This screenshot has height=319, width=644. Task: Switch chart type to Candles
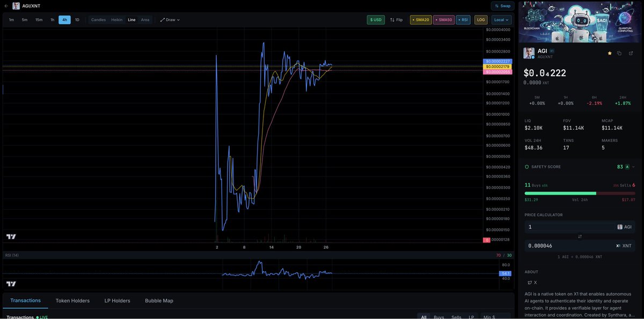(x=98, y=20)
